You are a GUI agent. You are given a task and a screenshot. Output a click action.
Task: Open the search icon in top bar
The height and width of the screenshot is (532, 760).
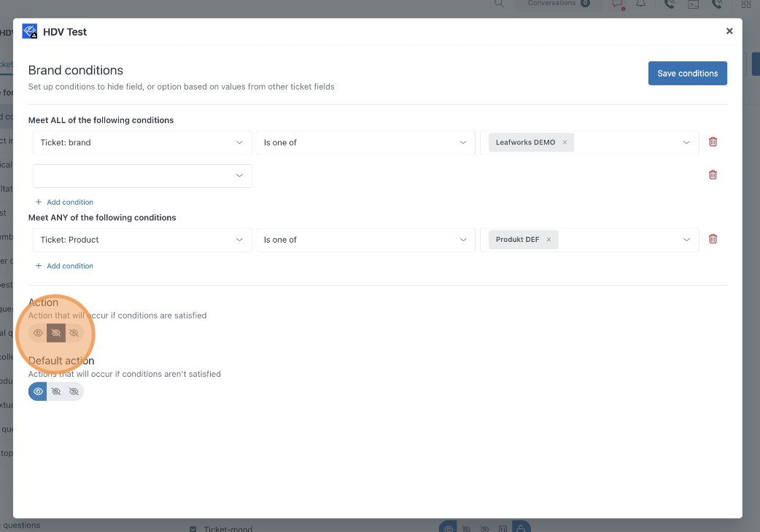pos(499,4)
